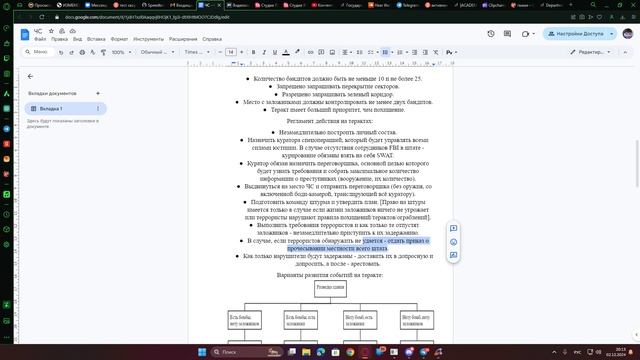Image resolution: width=640 pixels, height=360 pixels.
Task: Open the text color picker
Action: click(286, 52)
